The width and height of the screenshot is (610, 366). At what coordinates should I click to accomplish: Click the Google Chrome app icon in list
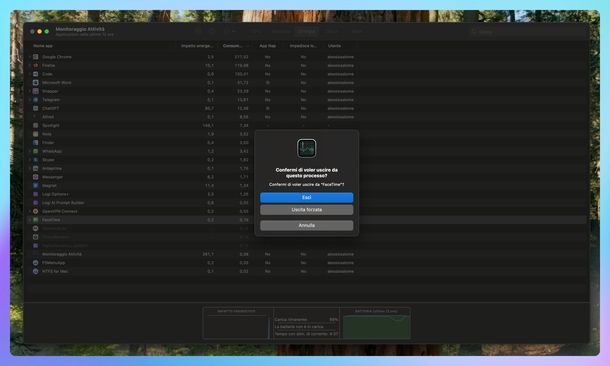(35, 57)
